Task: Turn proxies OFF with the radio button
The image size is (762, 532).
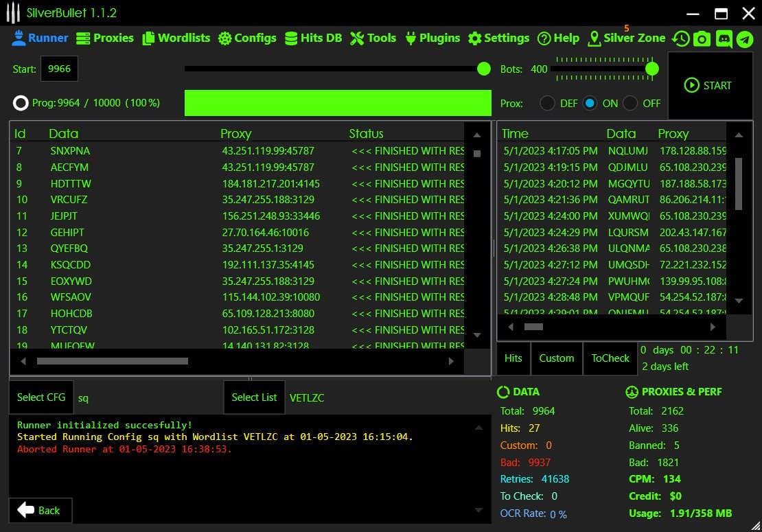Action: pos(630,103)
